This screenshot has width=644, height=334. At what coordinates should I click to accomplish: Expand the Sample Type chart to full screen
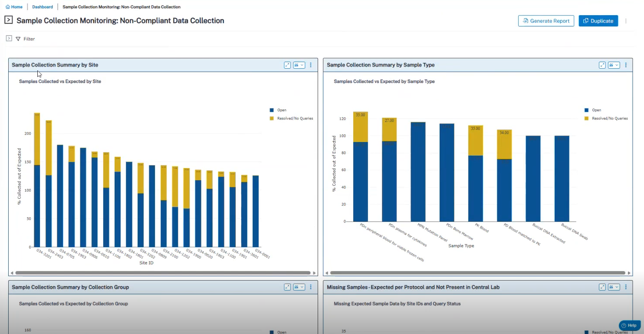(x=602, y=65)
